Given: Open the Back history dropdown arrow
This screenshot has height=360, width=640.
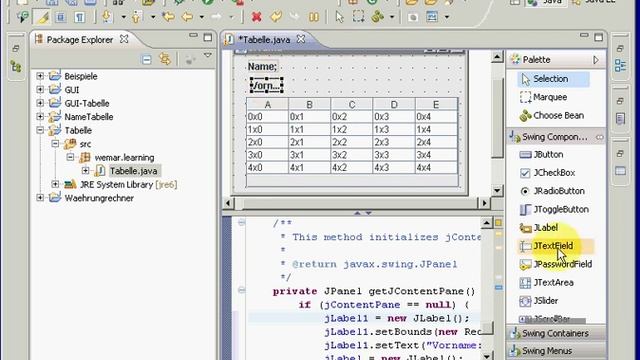Looking at the screenshot, I should tap(201, 17).
